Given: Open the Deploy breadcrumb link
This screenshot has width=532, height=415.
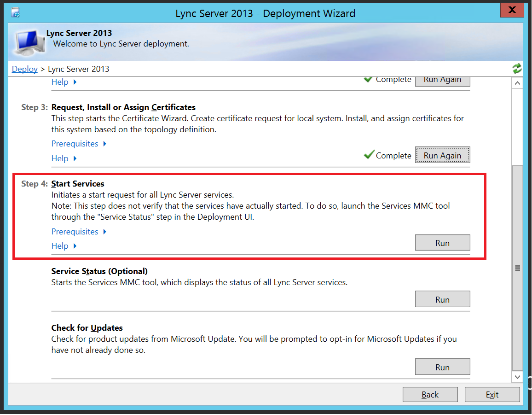Looking at the screenshot, I should pos(25,69).
